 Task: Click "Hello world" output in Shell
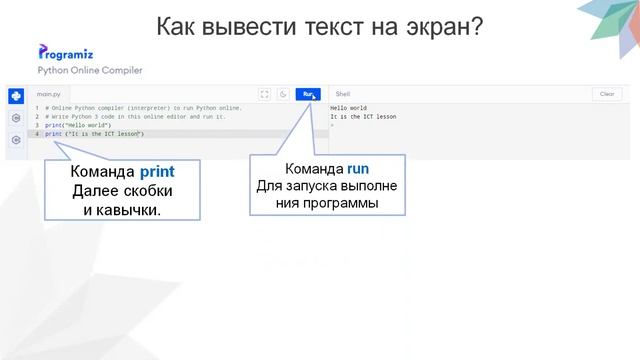coord(349,108)
